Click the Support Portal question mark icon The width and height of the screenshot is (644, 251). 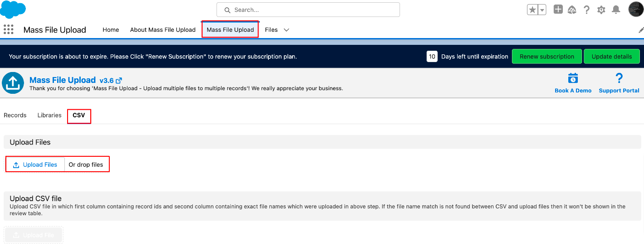tap(619, 78)
